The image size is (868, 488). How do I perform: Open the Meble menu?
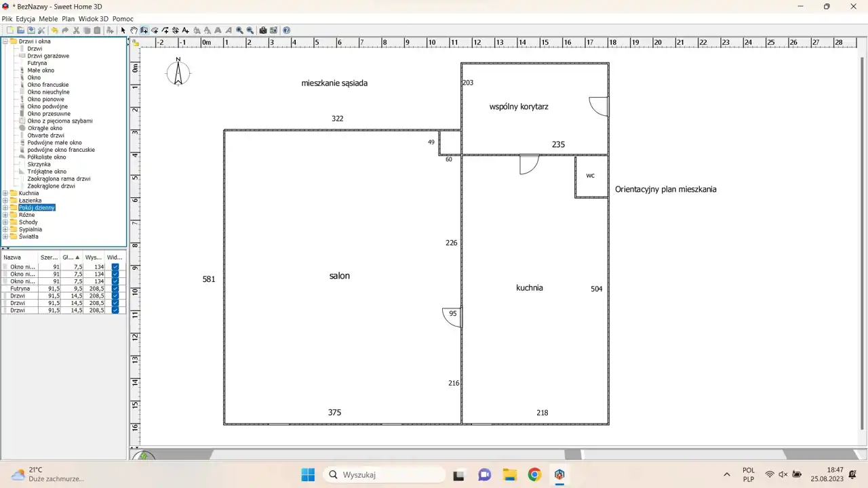click(x=48, y=19)
